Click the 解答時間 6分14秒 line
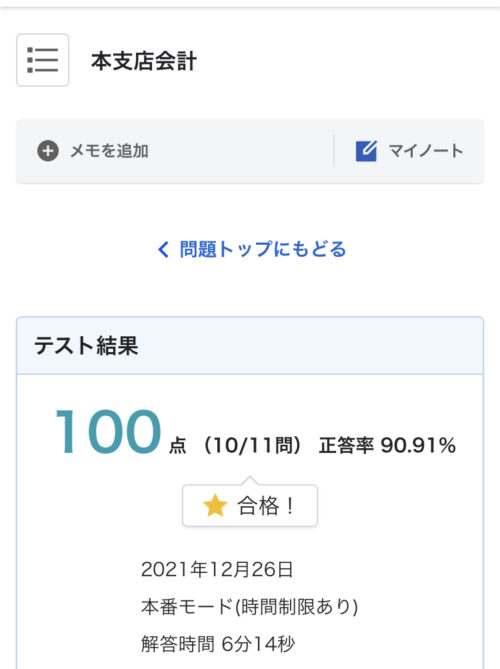Image resolution: width=500 pixels, height=669 pixels. tap(218, 644)
